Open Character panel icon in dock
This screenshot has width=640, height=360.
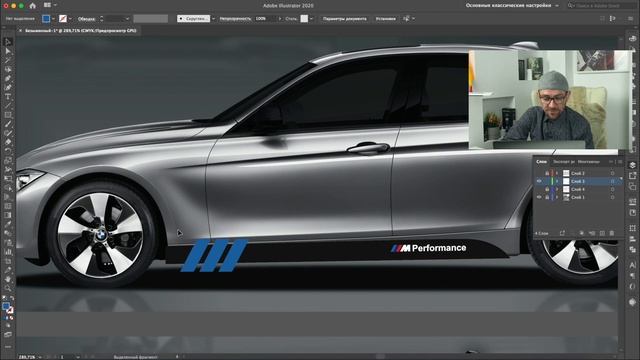point(632,265)
